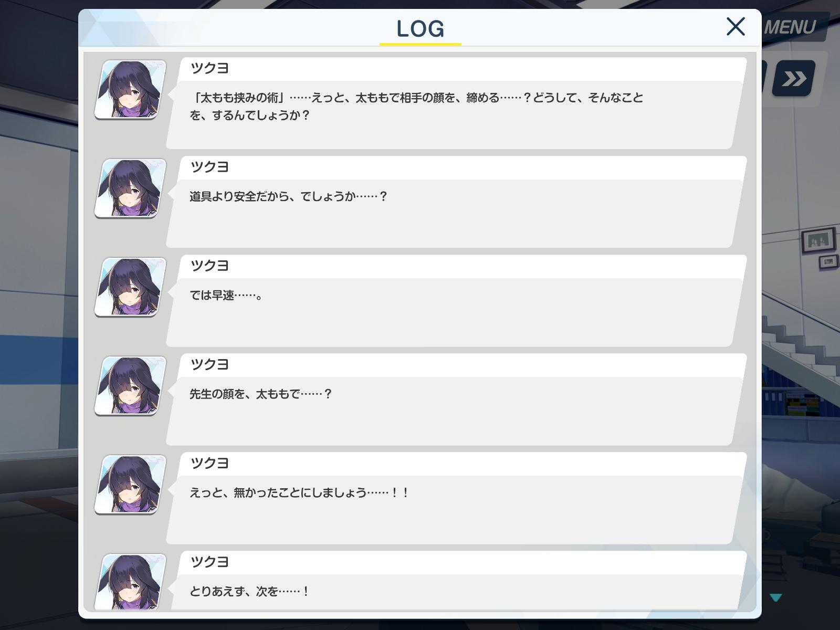Click the portrait next to 先生の顔を entry
The image size is (840, 630).
click(130, 386)
